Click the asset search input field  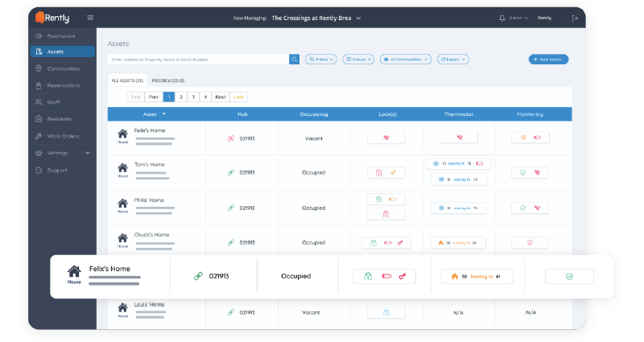coord(198,60)
